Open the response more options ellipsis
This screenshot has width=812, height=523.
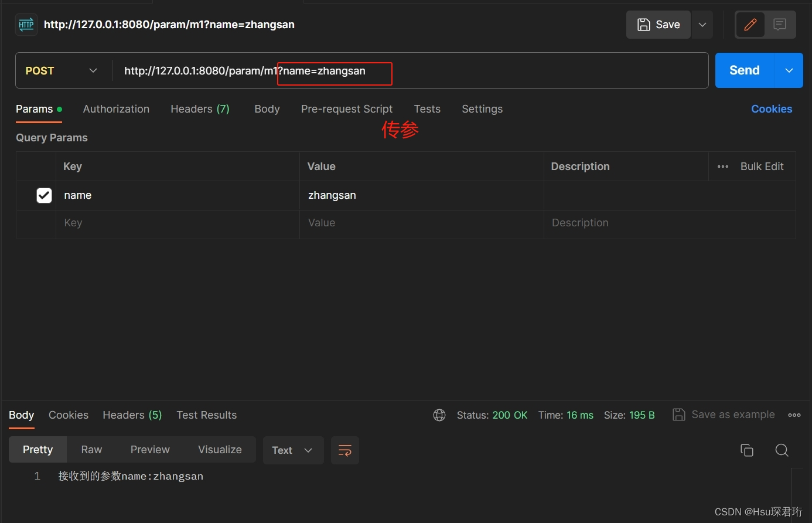pos(794,415)
